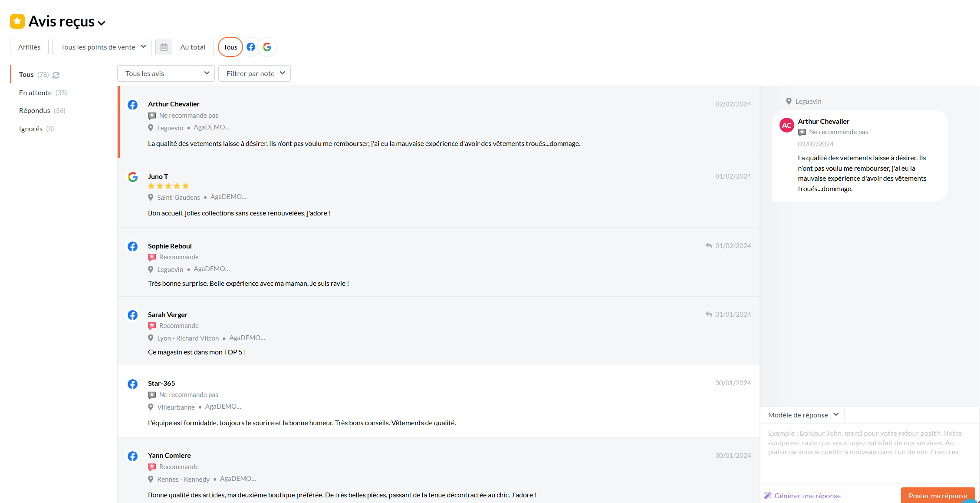
Task: Click Saint-Gaudens location text
Action: click(178, 197)
